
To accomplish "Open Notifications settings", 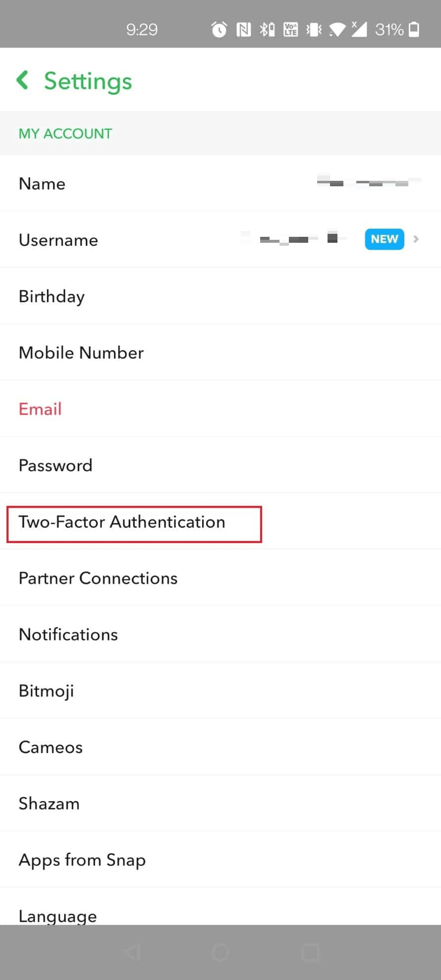I will pos(220,634).
